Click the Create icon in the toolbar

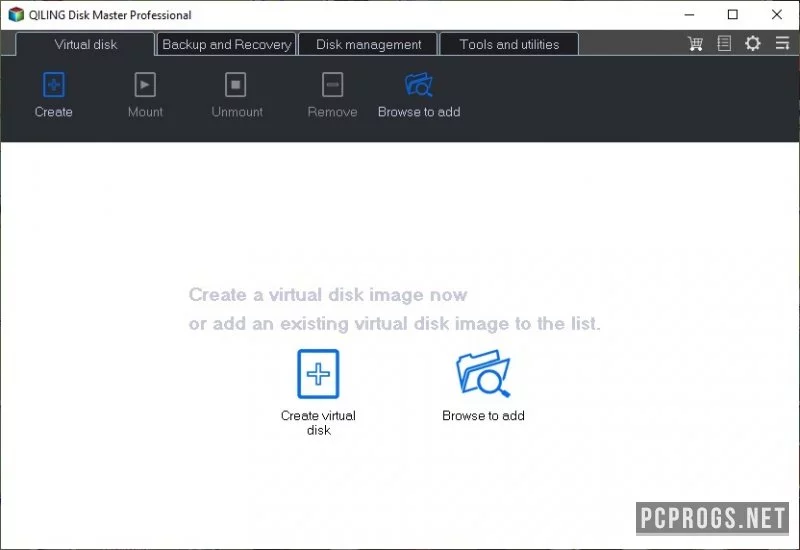click(54, 85)
